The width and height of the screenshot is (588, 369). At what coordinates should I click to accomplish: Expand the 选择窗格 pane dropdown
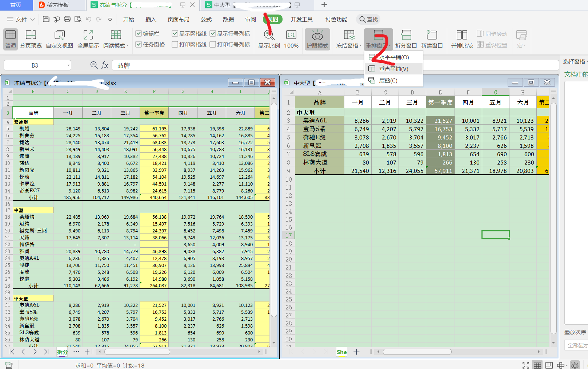pos(587,62)
